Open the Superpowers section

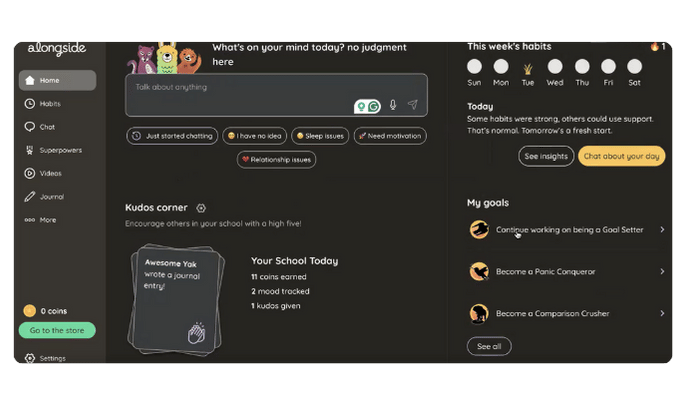(53, 150)
